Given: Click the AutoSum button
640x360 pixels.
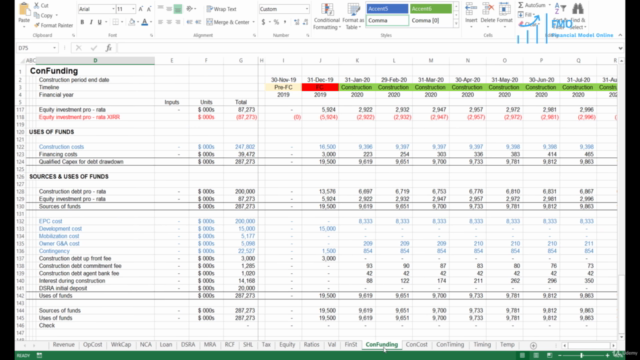Looking at the screenshot, I should [x=532, y=5].
